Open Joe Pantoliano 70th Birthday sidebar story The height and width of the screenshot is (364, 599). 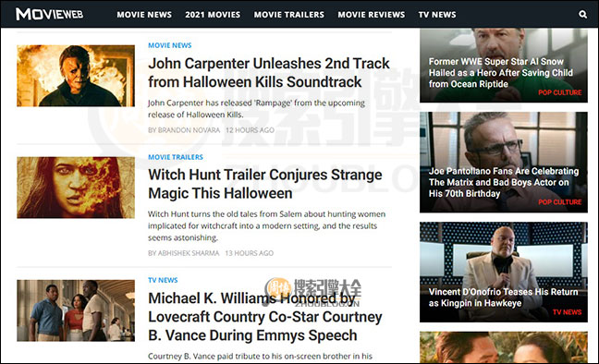click(x=504, y=163)
